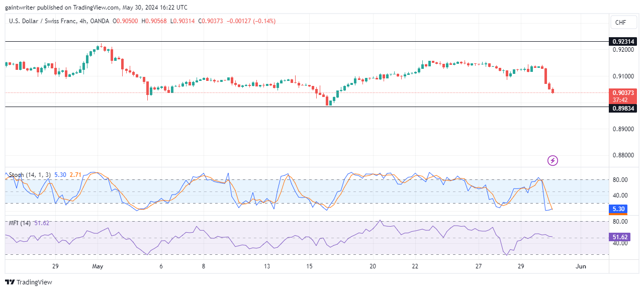Click the red current price label 0.90373
Viewport: 644px width, 291px height.
(623, 92)
